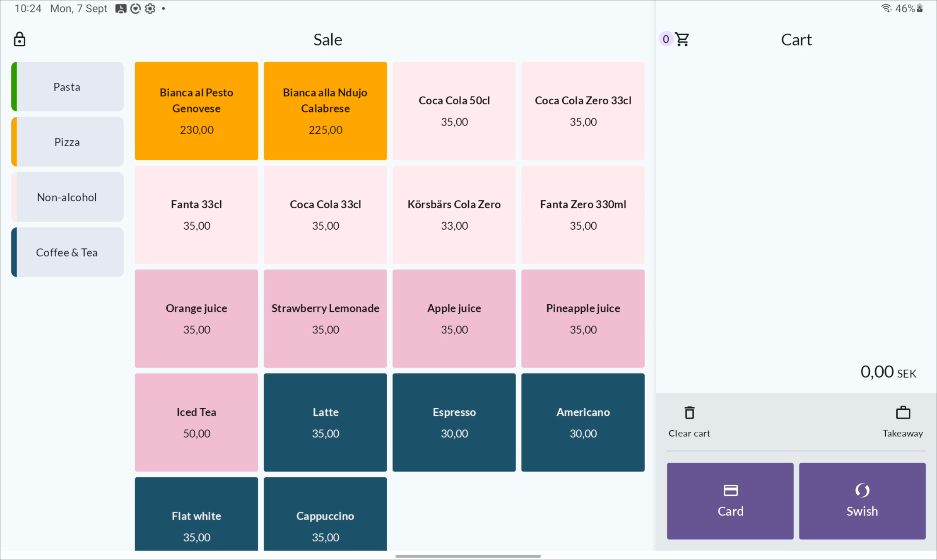This screenshot has height=560, width=937.
Task: Add Iced Tea to the cart
Action: (196, 422)
